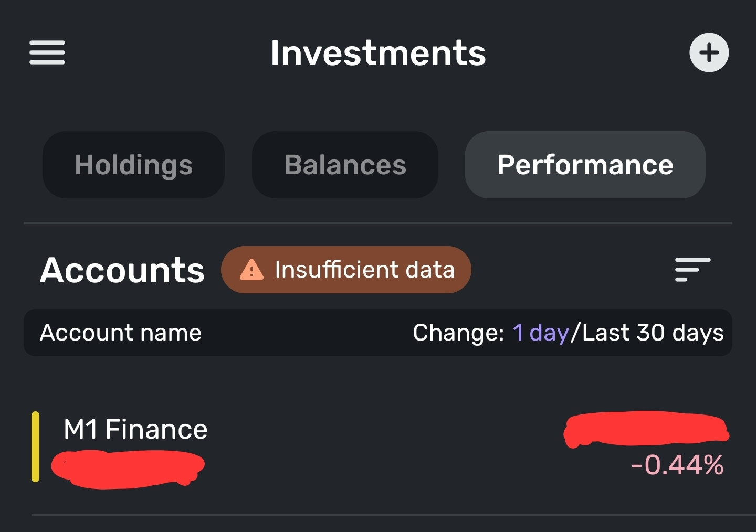The height and width of the screenshot is (532, 756).
Task: Click the -0.44% change value
Action: [677, 465]
